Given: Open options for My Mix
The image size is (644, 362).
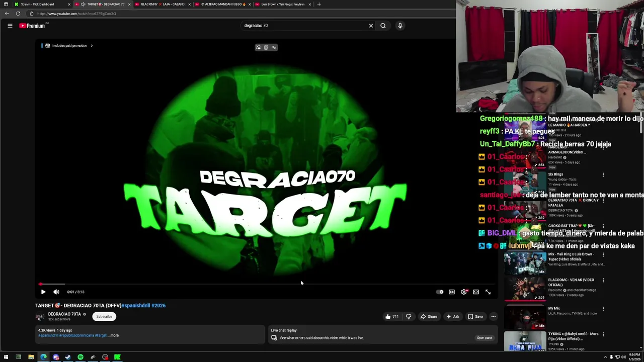Looking at the screenshot, I should pos(603,309).
